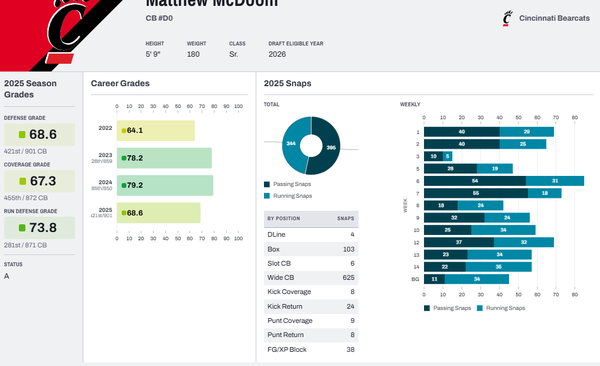The image size is (600, 366).
Task: Click the 344 running snaps donut segment
Action: click(292, 144)
